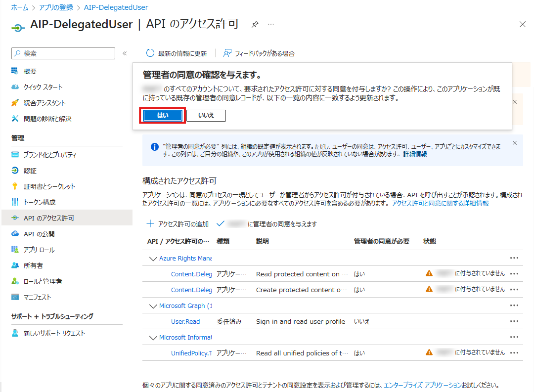Click the 証明書とシークレット key icon
This screenshot has width=534, height=392.
[15, 186]
